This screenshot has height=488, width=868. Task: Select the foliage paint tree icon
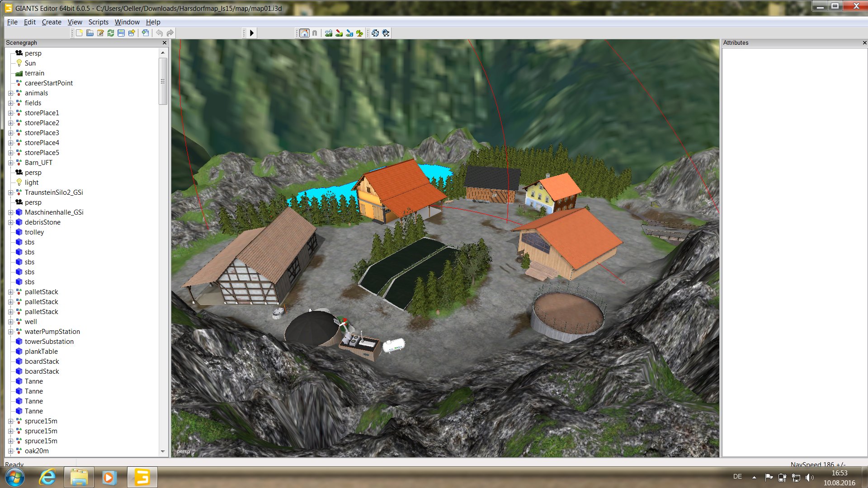point(360,33)
